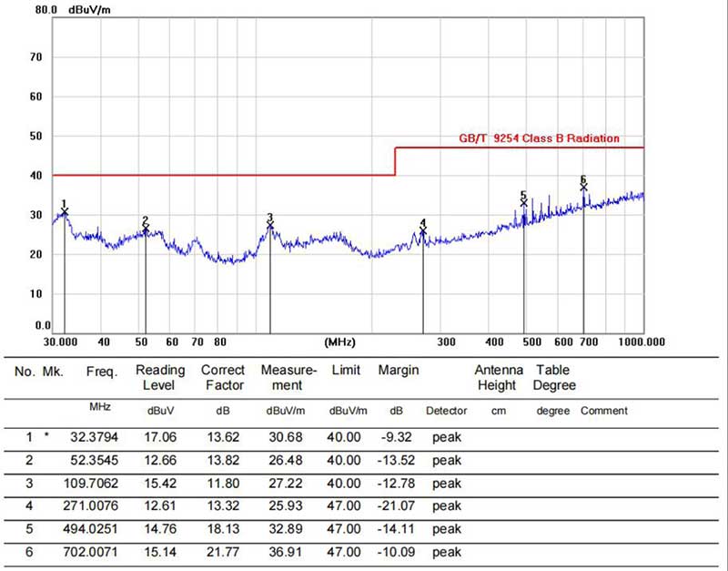Viewport: 728px width, 571px height.
Task: Select the Detector column header
Action: (x=446, y=411)
